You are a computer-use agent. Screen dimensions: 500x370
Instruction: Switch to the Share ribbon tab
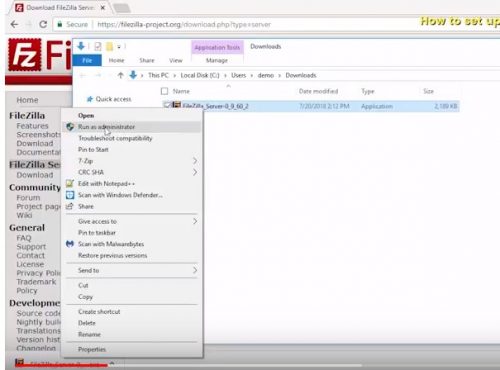coord(147,60)
